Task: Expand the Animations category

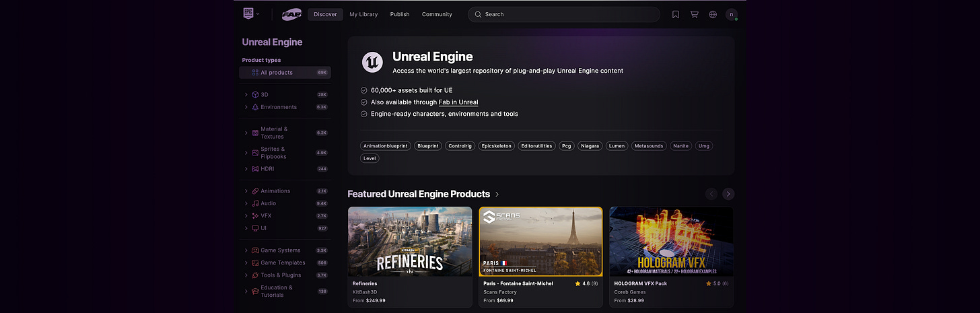Action: click(246, 191)
